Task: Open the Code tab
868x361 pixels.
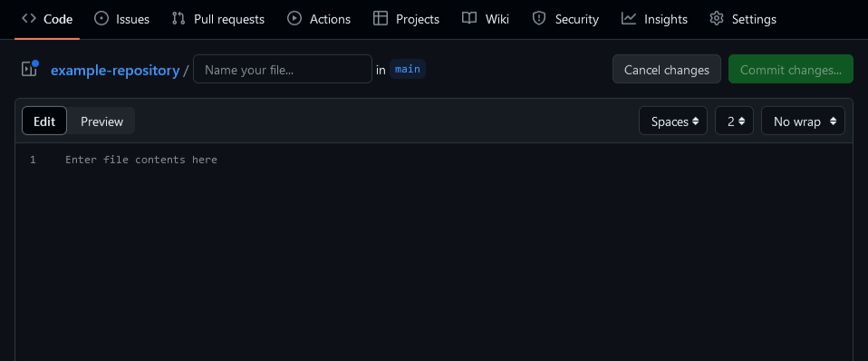Action: 47,19
